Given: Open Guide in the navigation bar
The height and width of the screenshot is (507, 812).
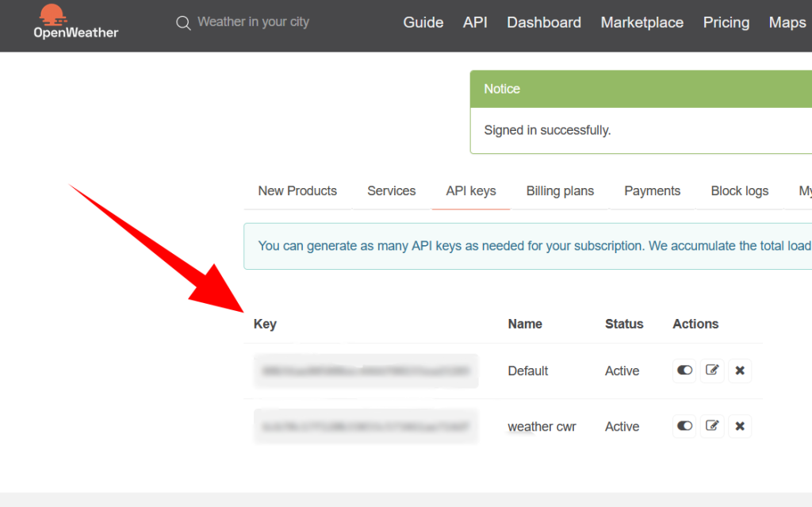Looking at the screenshot, I should click(x=423, y=23).
